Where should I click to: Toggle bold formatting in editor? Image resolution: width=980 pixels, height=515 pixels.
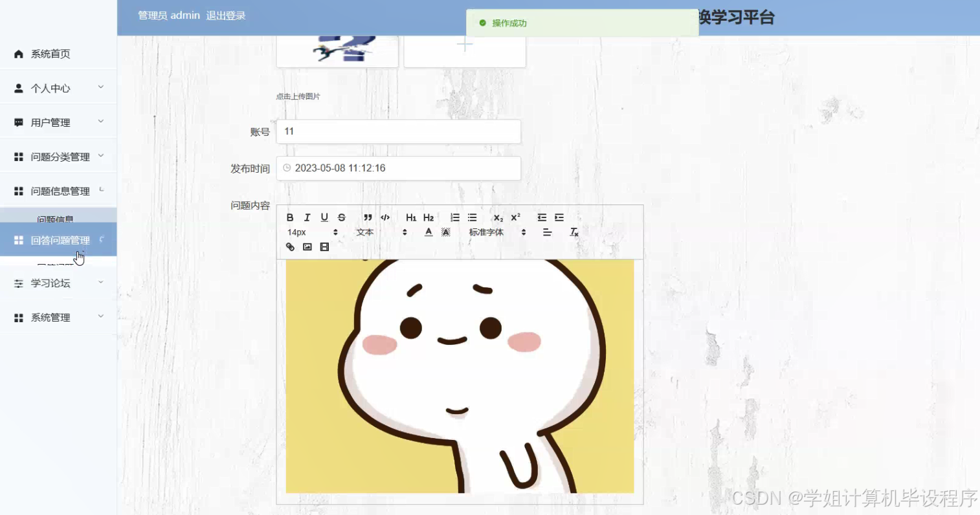click(290, 217)
